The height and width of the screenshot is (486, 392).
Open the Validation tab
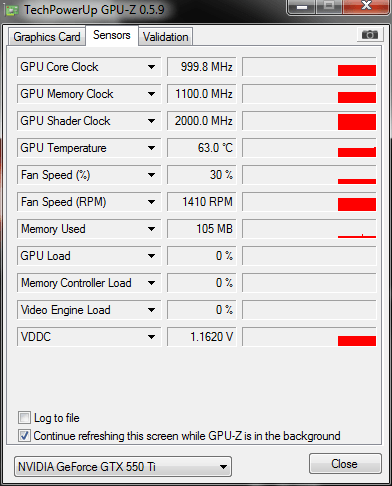pos(166,37)
